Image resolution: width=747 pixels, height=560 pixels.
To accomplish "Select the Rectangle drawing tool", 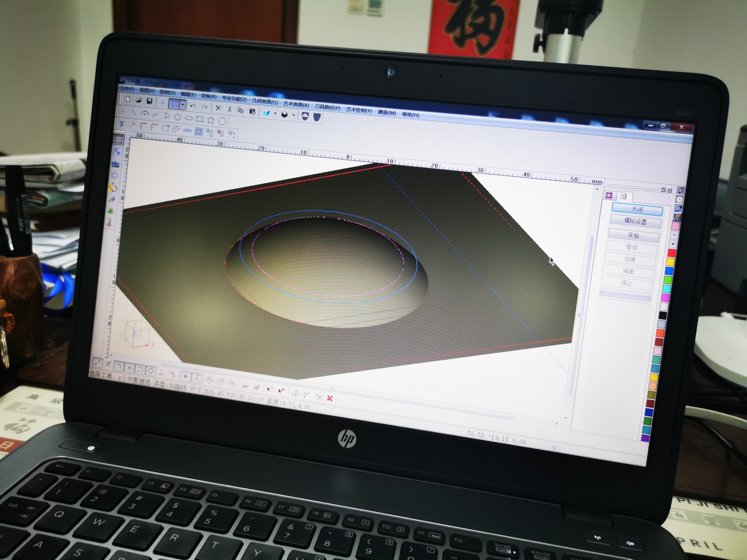I will point(200,119).
